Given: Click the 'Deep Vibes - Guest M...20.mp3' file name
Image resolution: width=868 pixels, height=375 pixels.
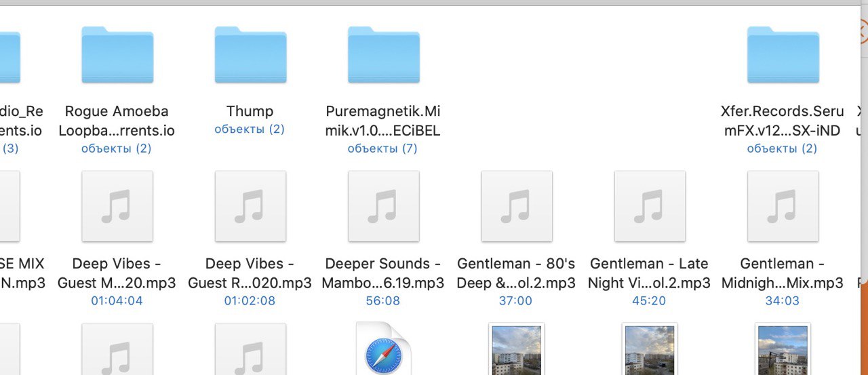Looking at the screenshot, I should [117, 273].
